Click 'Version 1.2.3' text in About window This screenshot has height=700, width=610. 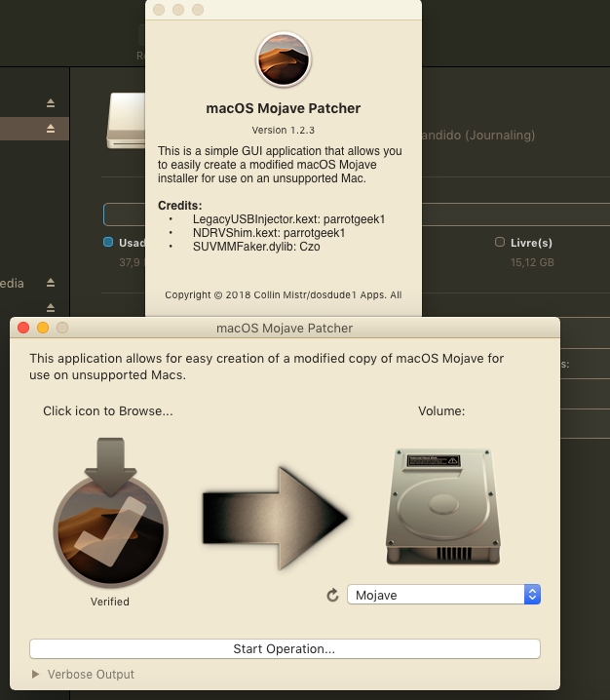click(283, 131)
